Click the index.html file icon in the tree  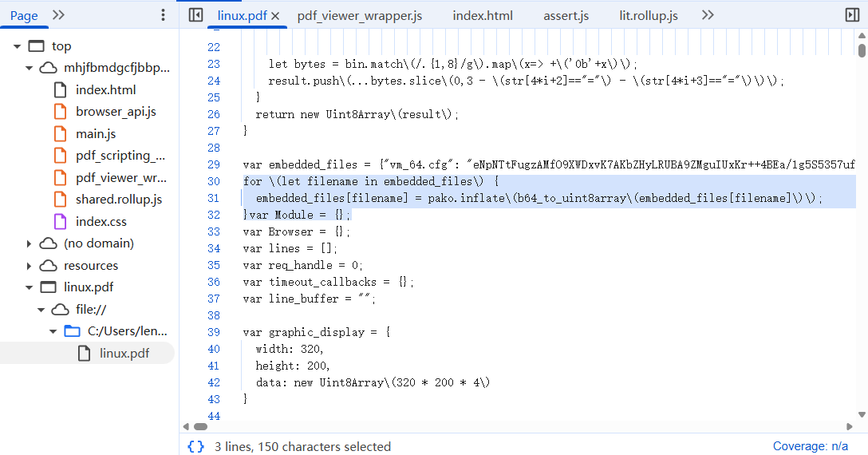60,89
